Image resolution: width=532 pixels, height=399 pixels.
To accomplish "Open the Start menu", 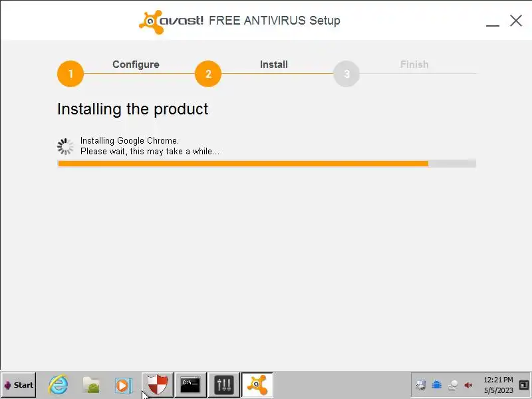I will pos(19,385).
